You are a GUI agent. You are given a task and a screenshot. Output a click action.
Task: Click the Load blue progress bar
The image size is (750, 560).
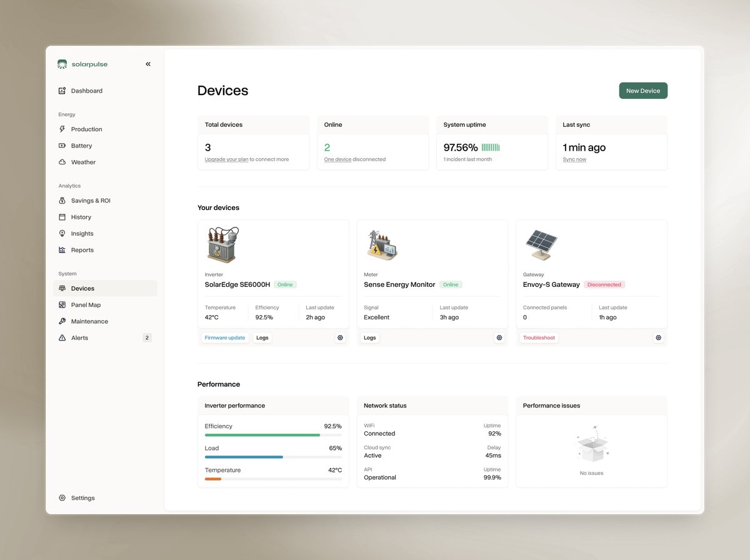click(x=273, y=457)
